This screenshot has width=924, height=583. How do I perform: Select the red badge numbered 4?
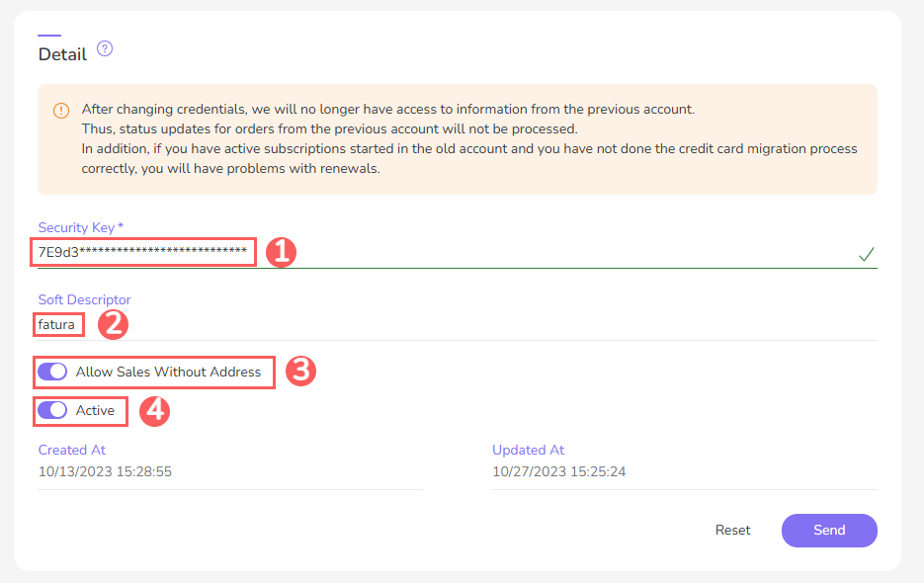click(x=154, y=412)
